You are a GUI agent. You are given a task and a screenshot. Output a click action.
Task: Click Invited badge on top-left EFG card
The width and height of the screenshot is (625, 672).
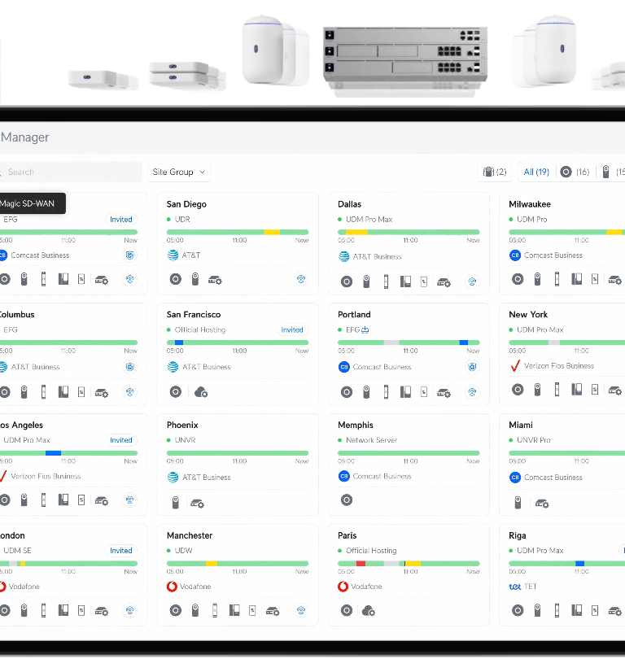pos(121,220)
